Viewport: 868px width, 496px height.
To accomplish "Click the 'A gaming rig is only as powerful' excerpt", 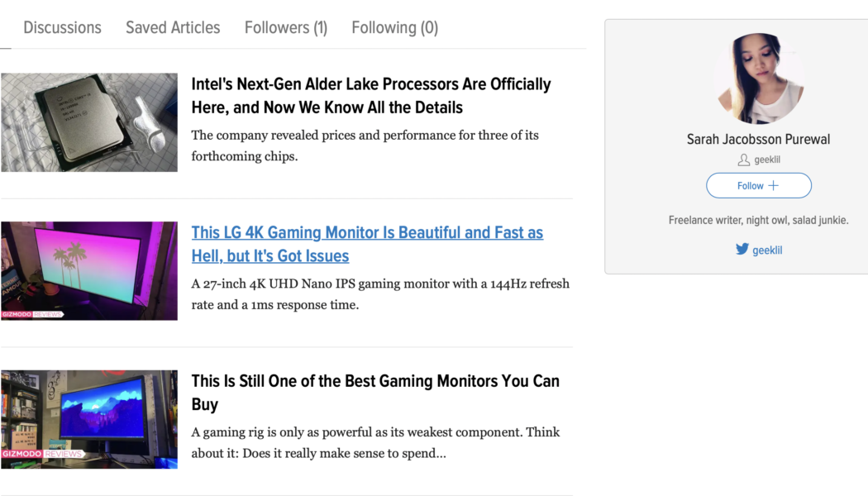I will click(376, 442).
